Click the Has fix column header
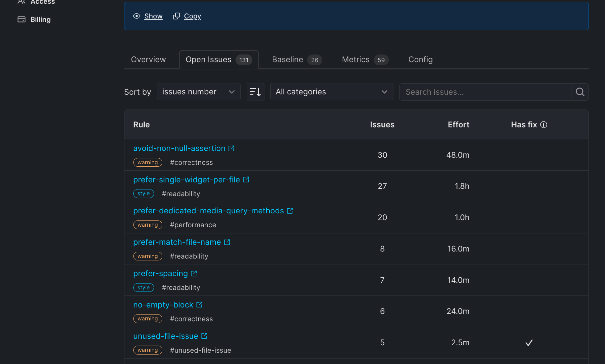 pyautogui.click(x=524, y=125)
